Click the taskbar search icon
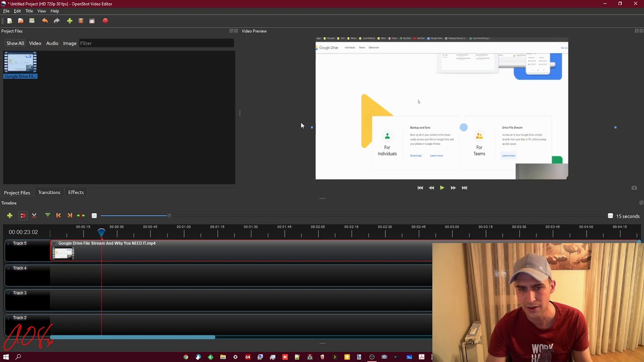This screenshot has height=362, width=644. pos(18,357)
